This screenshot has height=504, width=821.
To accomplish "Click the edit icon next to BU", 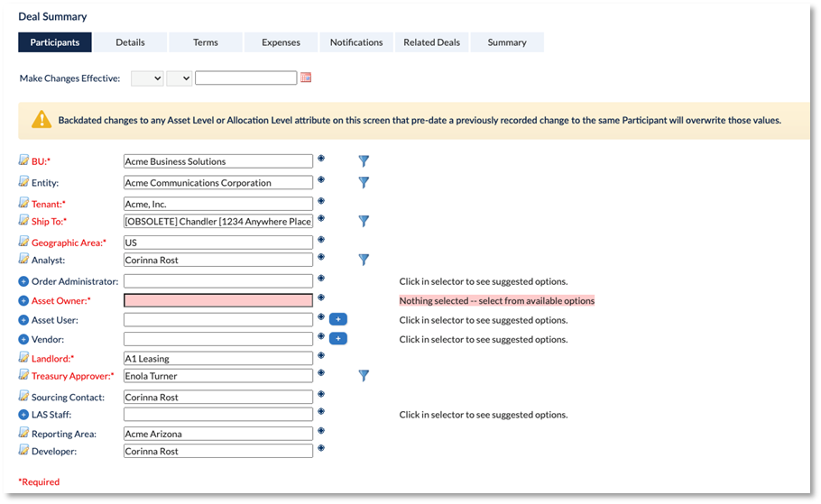I will [x=23, y=160].
